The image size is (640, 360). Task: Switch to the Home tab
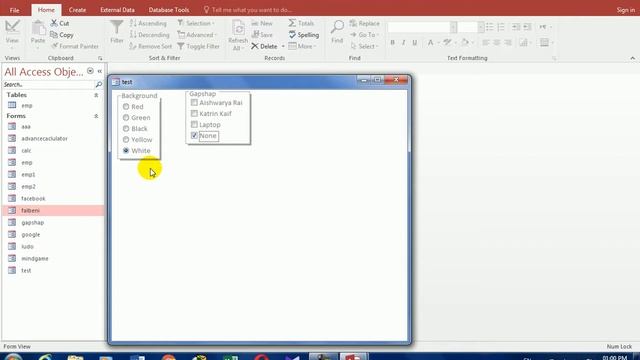pyautogui.click(x=46, y=10)
